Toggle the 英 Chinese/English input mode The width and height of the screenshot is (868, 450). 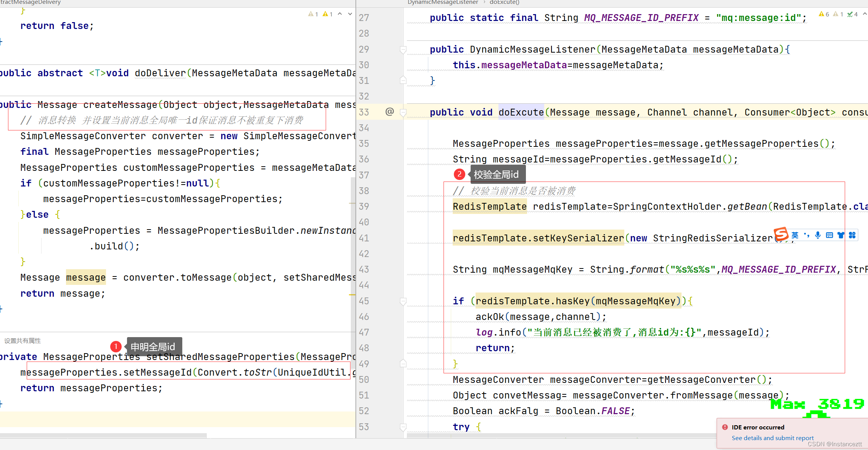tap(795, 235)
